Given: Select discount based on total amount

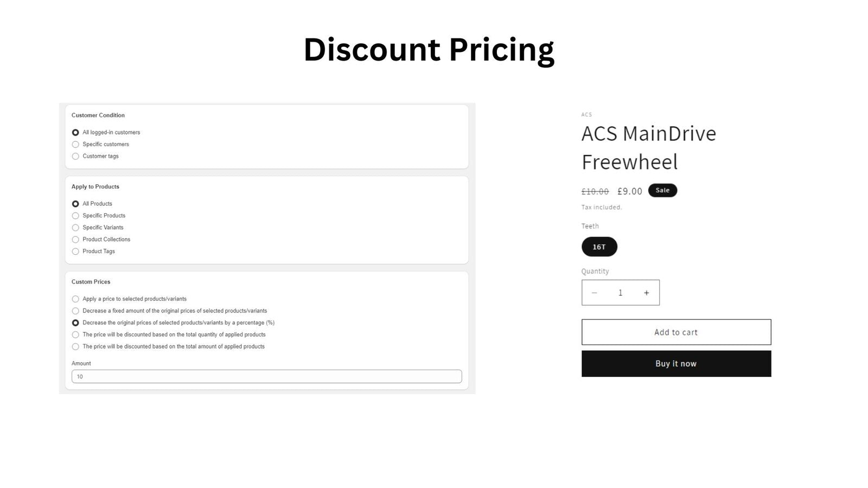Looking at the screenshot, I should [75, 346].
